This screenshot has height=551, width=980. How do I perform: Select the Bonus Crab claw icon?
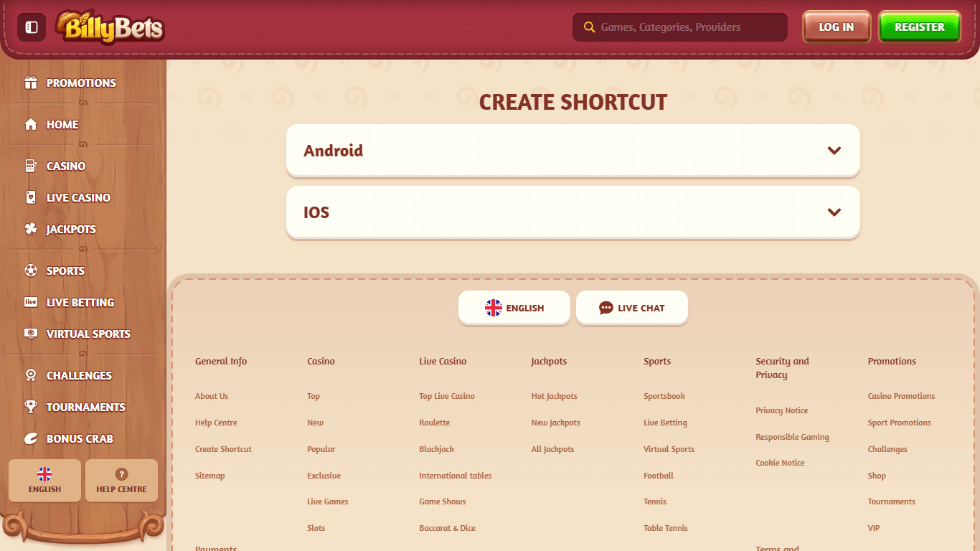click(x=30, y=438)
